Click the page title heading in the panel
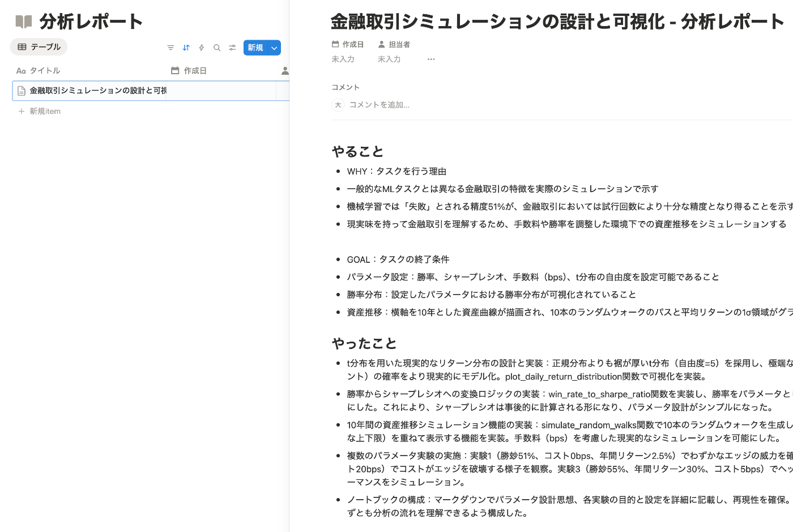This screenshot has width=793, height=532. click(x=557, y=22)
